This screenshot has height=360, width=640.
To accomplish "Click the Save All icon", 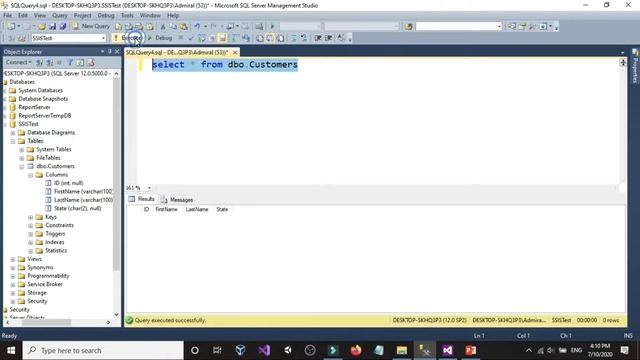I will pos(63,26).
